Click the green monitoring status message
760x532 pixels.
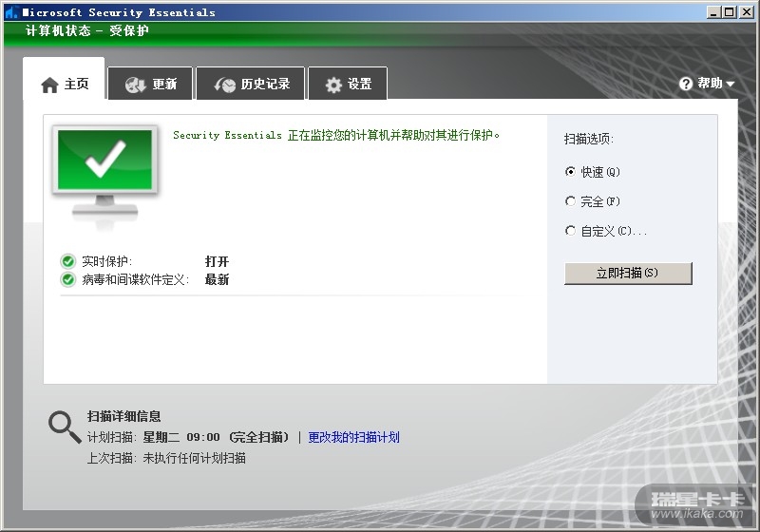336,135
